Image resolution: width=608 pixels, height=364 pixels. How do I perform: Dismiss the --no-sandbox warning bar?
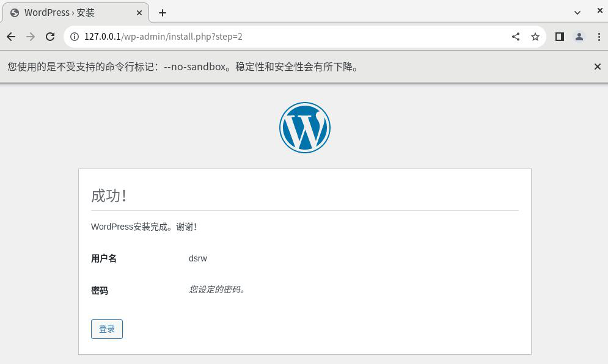click(598, 67)
